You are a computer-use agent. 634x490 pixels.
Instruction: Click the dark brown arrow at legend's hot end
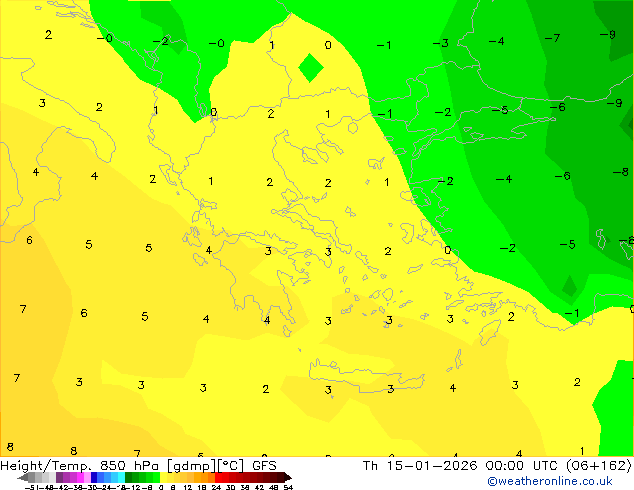[288, 477]
